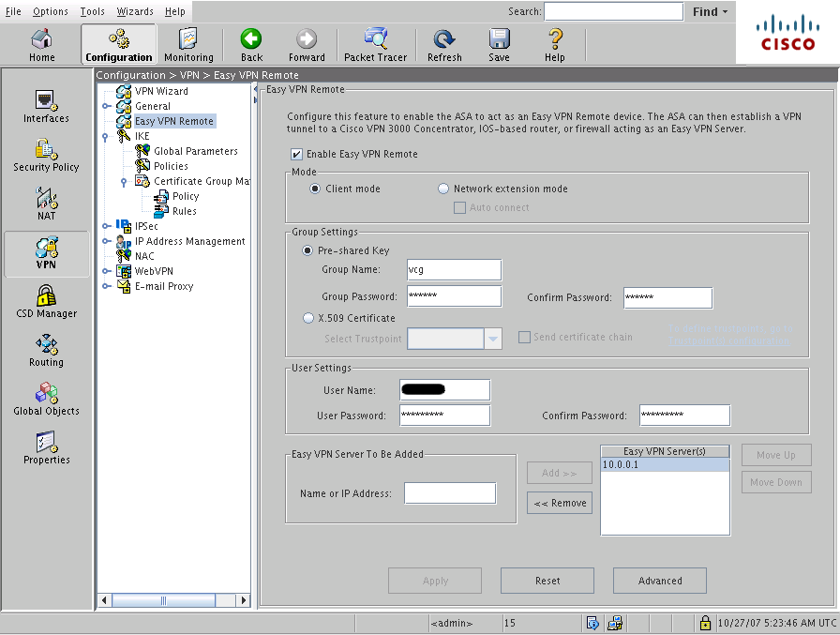
Task: Select VPN Wizard tree node
Action: [161, 91]
